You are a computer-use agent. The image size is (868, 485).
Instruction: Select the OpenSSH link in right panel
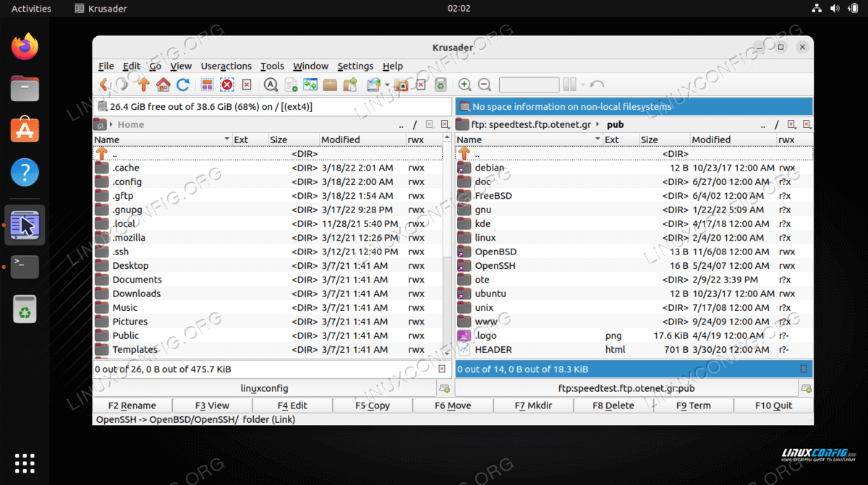click(634, 265)
